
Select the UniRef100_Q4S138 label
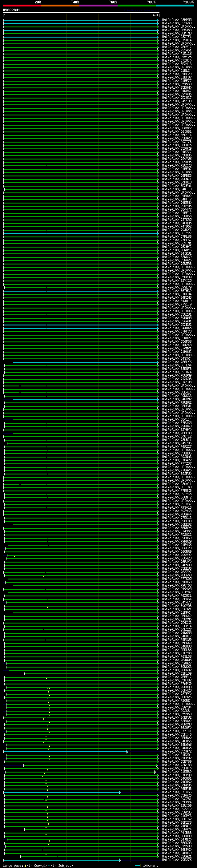coord(177,101)
